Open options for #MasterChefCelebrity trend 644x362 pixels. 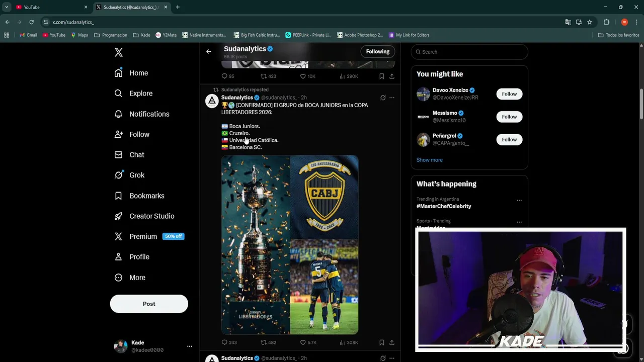(519, 200)
